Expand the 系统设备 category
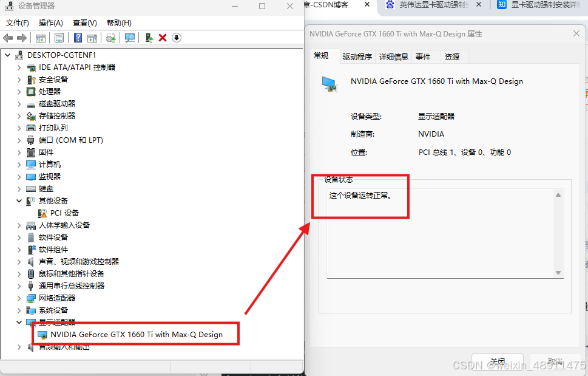The image size is (588, 376). 19,310
